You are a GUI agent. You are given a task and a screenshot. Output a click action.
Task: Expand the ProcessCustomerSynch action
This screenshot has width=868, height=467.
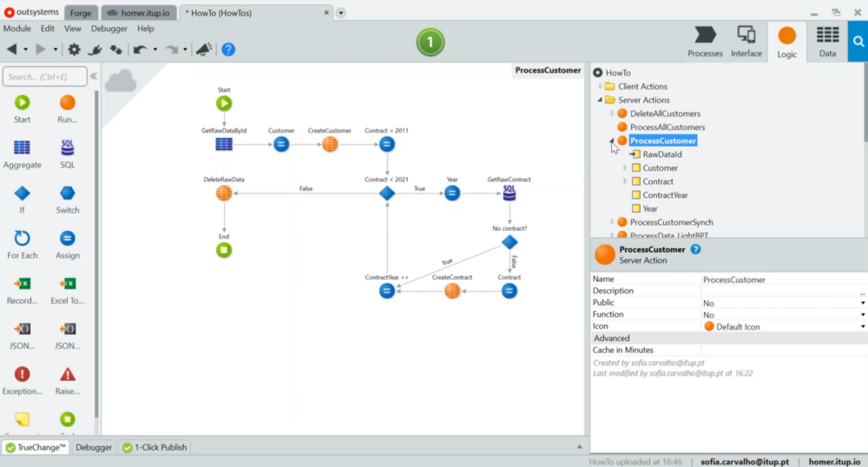click(x=612, y=222)
